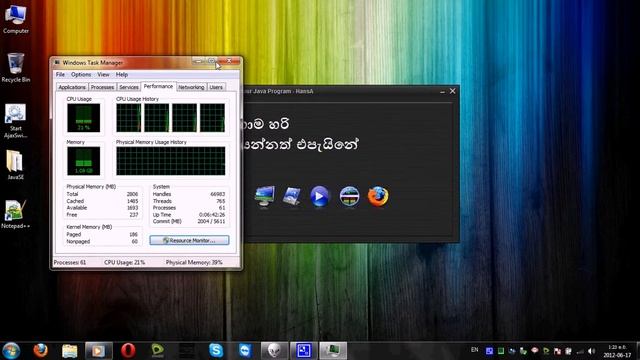Click the 'Free' row under Physical Memory
Viewport: 640px width, 360px height.
102,215
